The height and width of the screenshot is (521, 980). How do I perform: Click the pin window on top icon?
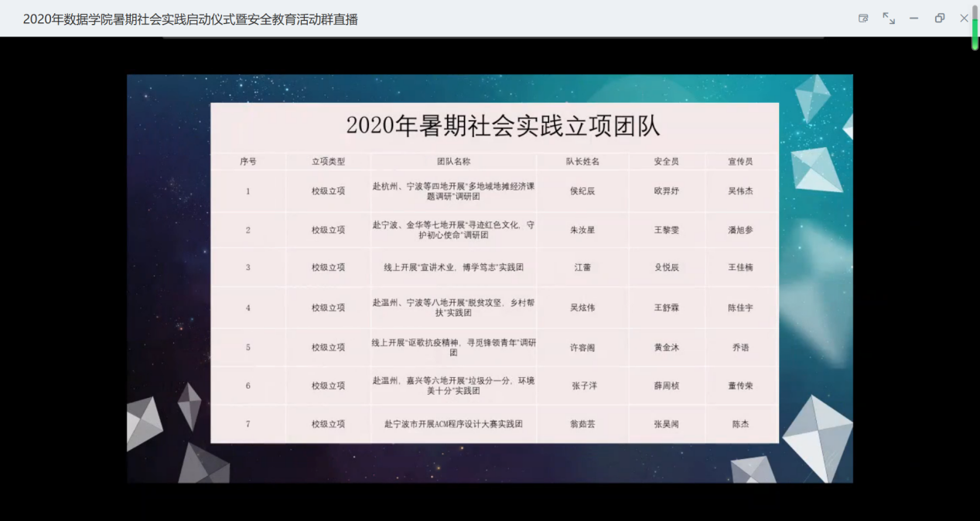click(x=863, y=19)
